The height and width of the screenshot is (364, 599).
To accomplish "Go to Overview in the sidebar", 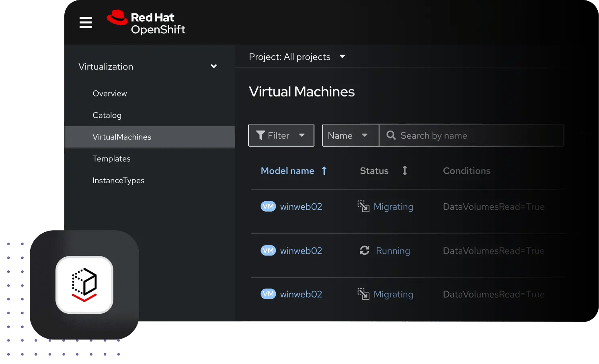I will tap(110, 94).
